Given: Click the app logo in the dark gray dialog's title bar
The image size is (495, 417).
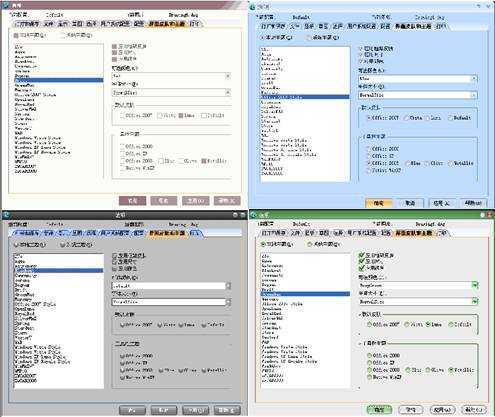Looking at the screenshot, I should 6,215.
